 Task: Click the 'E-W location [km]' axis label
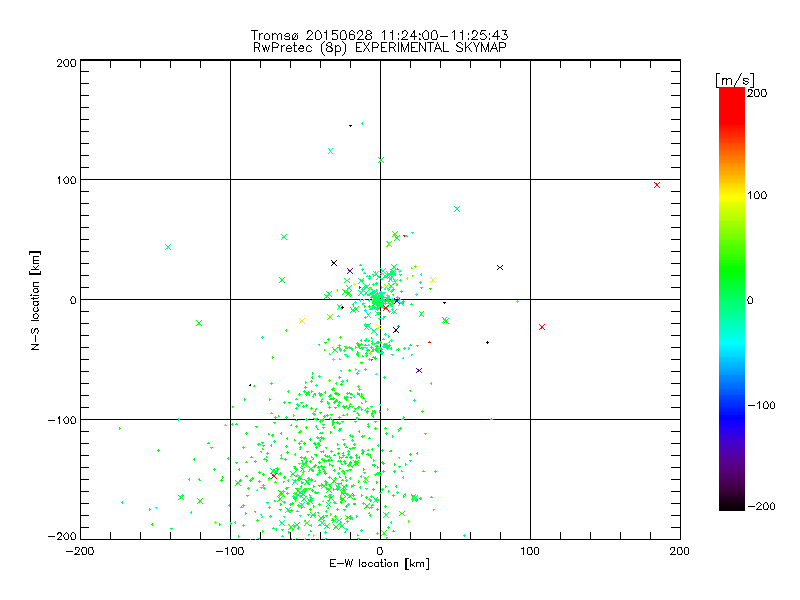click(380, 564)
